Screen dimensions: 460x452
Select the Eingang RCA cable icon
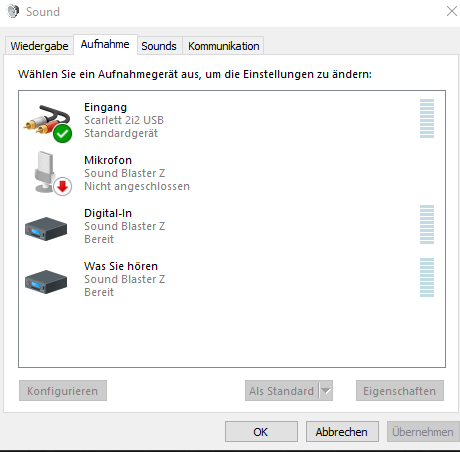(46, 121)
